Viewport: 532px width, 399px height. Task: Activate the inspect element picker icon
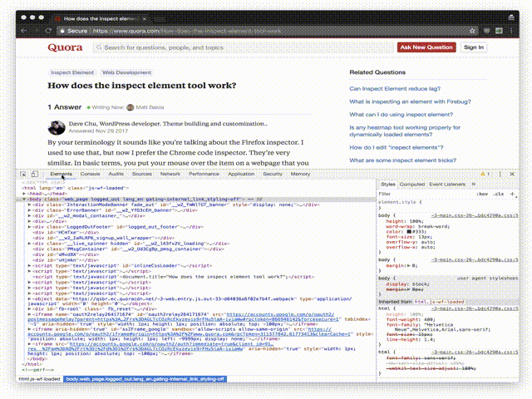point(23,174)
